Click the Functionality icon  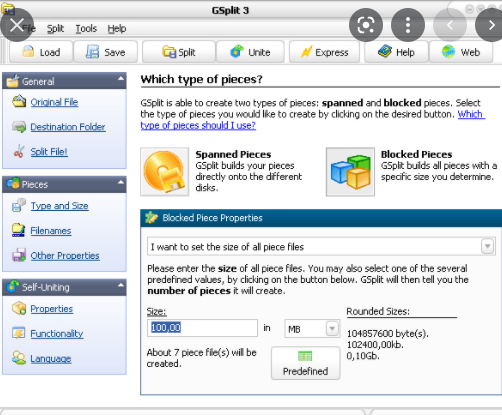coord(19,333)
